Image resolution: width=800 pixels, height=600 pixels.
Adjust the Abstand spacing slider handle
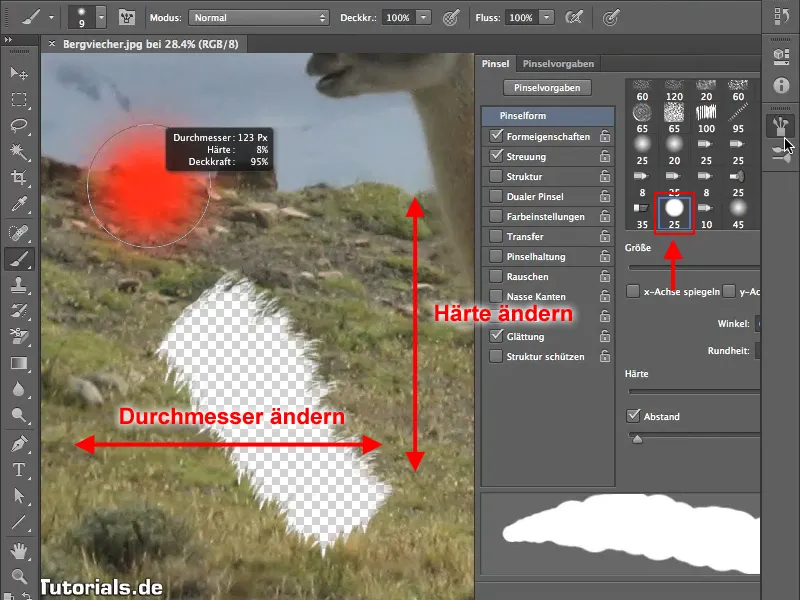click(637, 439)
